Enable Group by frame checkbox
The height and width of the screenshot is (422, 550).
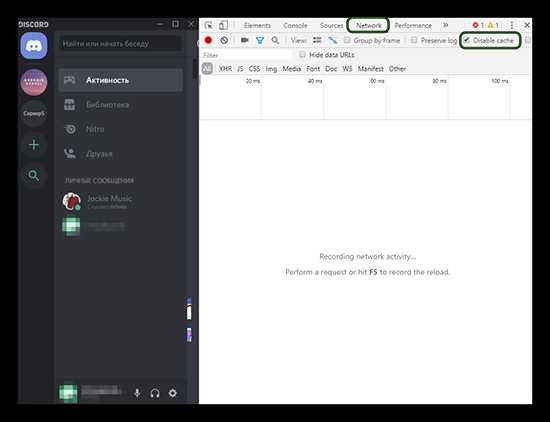(x=347, y=40)
